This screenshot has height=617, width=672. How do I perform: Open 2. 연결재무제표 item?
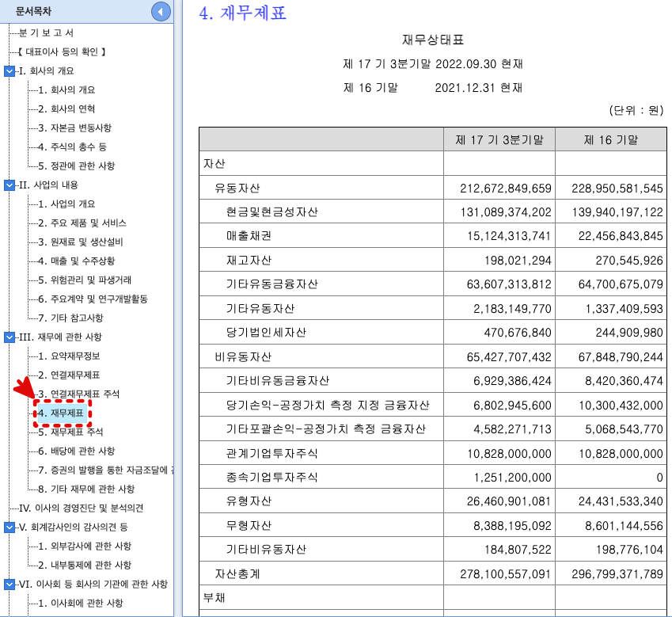point(69,375)
